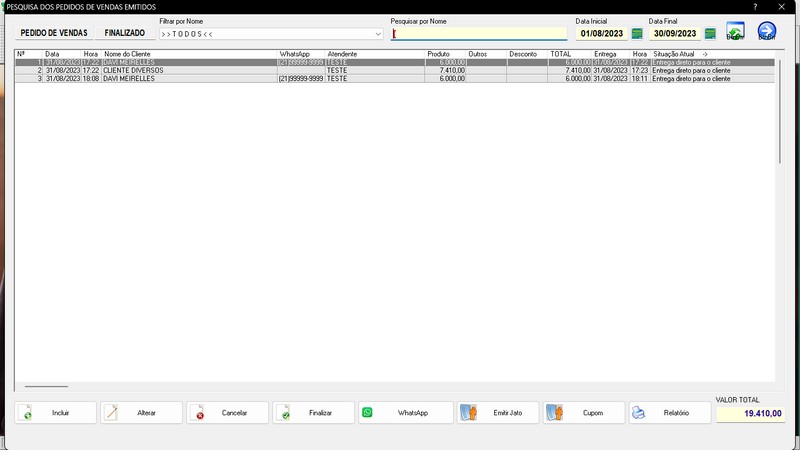Click the green refresh window icon
Screen dimensions: 800x450
[x=735, y=31]
